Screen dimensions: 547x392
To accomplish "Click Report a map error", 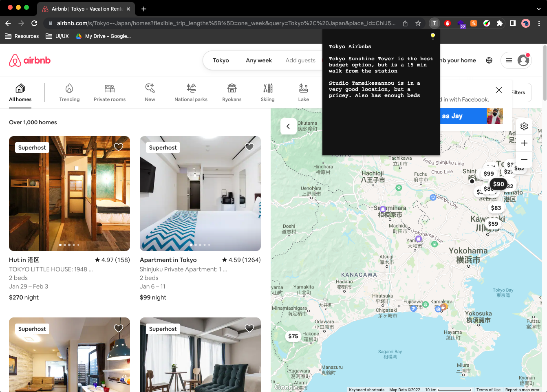I will pyautogui.click(x=522, y=390).
